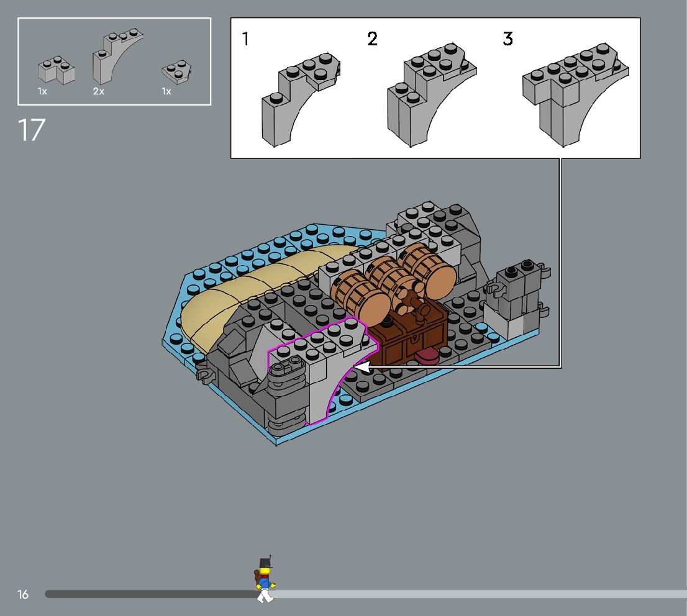Image resolution: width=687 pixels, height=616 pixels.
Task: Click the completed dark section of the progress bar
Action: (x=149, y=594)
